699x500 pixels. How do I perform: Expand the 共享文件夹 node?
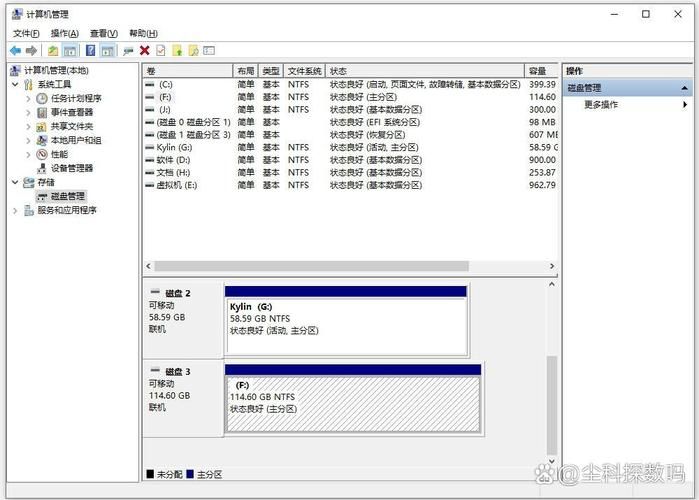pyautogui.click(x=29, y=127)
